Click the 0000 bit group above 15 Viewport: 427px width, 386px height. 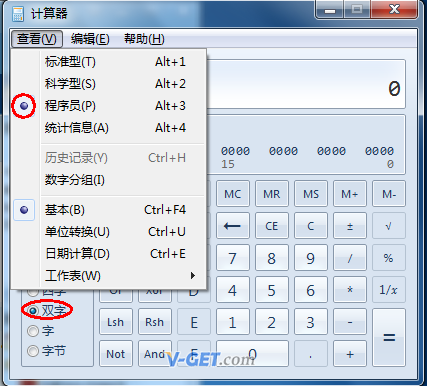point(235,151)
